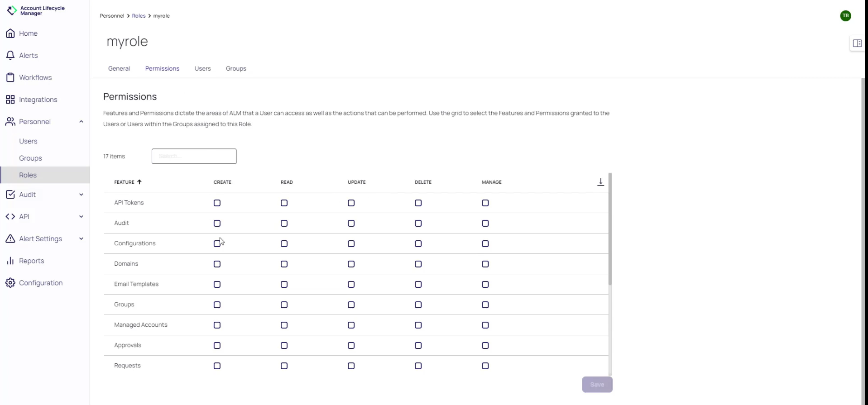868x405 pixels.
Task: Click the Roles breadcrumb link
Action: click(x=139, y=16)
